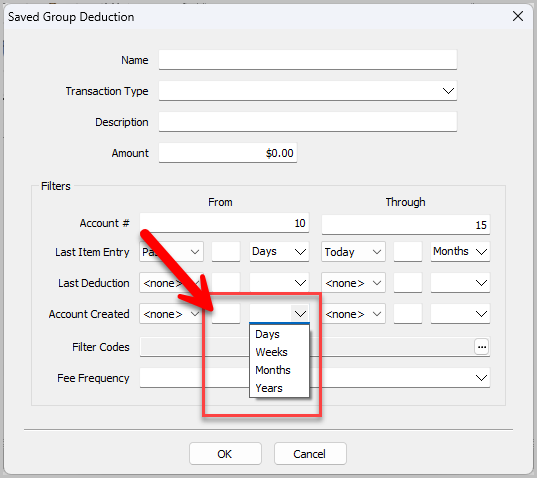
Task: Open Last Item Entry Through Months dropdown
Action: (x=460, y=252)
